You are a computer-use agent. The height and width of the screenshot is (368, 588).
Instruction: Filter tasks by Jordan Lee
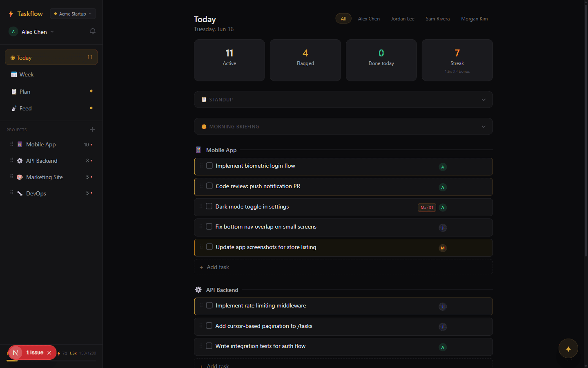[403, 18]
